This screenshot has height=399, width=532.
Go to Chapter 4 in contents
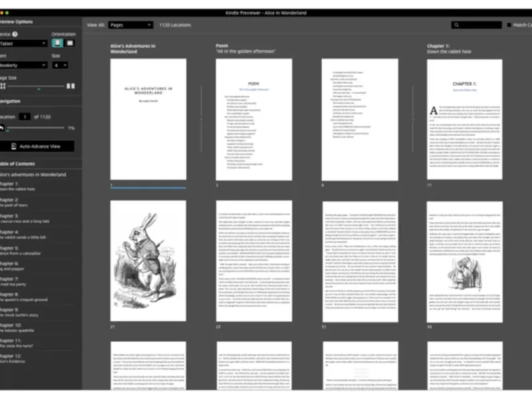click(x=23, y=235)
